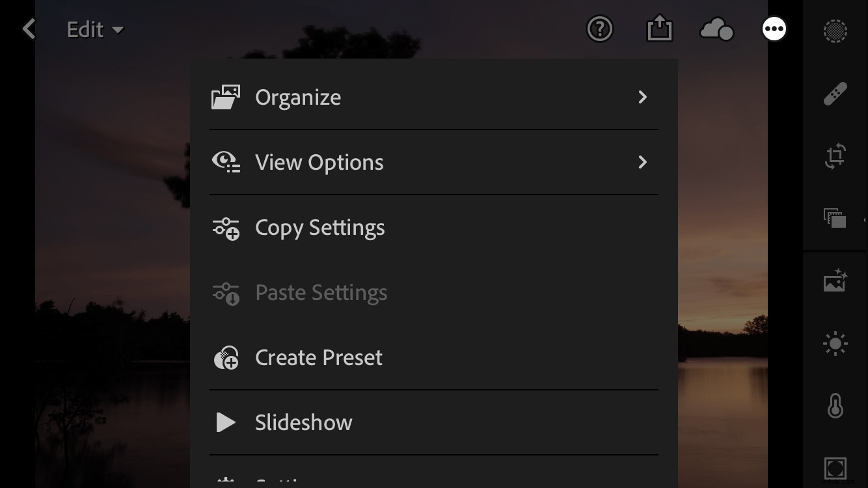The width and height of the screenshot is (868, 488).
Task: Open the Effects panel
Action: coord(836,467)
